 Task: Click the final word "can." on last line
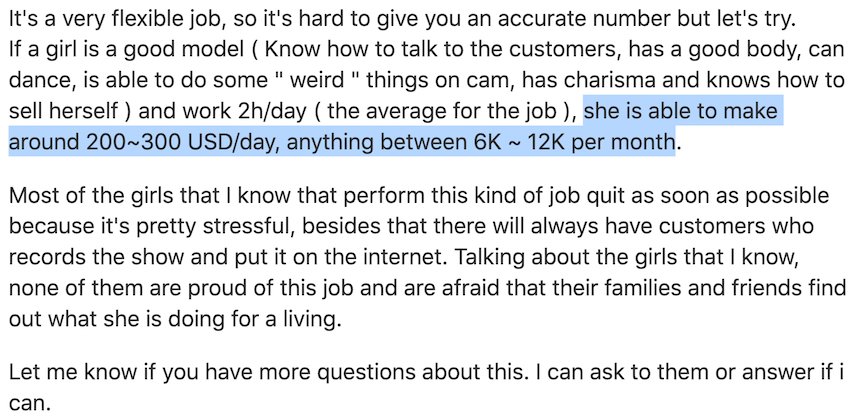coord(30,403)
